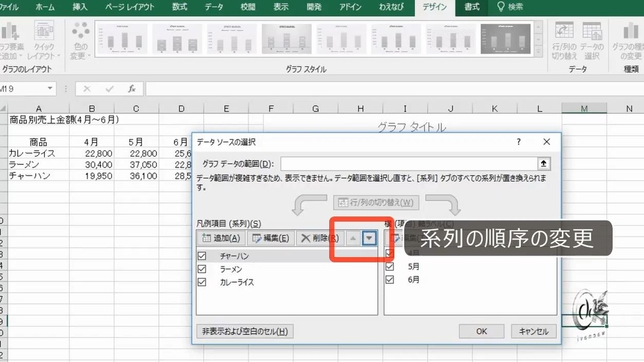Open the ホーム ribbon tab
644x362 pixels.
pos(45,7)
